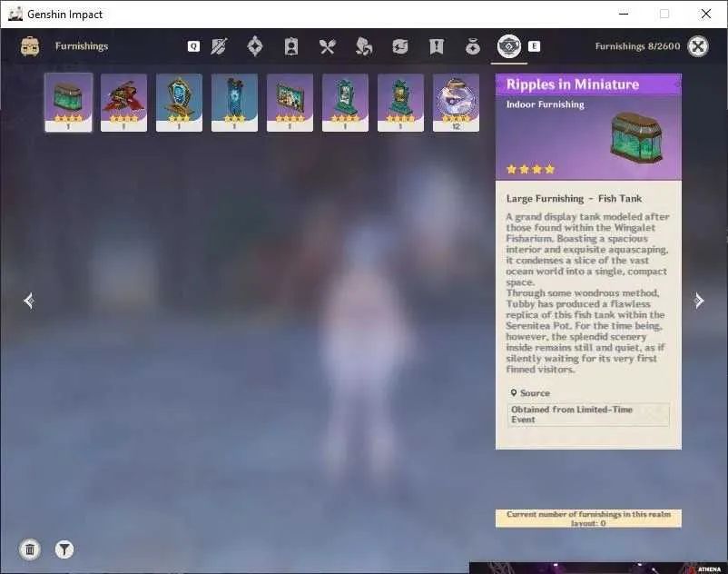The image size is (728, 574).
Task: Open the Quest items tab with exclamation banner
Action: 436,46
